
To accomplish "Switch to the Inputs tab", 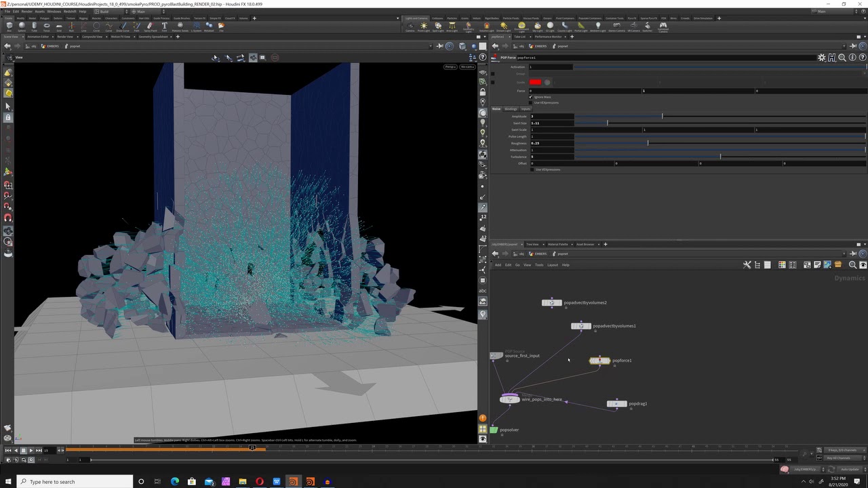I will coord(526,109).
